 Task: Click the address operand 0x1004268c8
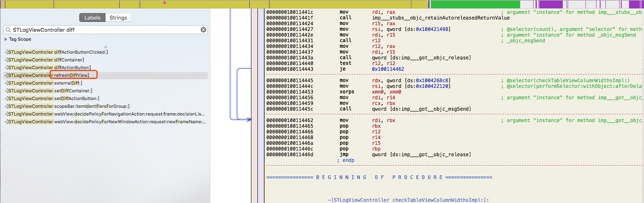(x=432, y=81)
